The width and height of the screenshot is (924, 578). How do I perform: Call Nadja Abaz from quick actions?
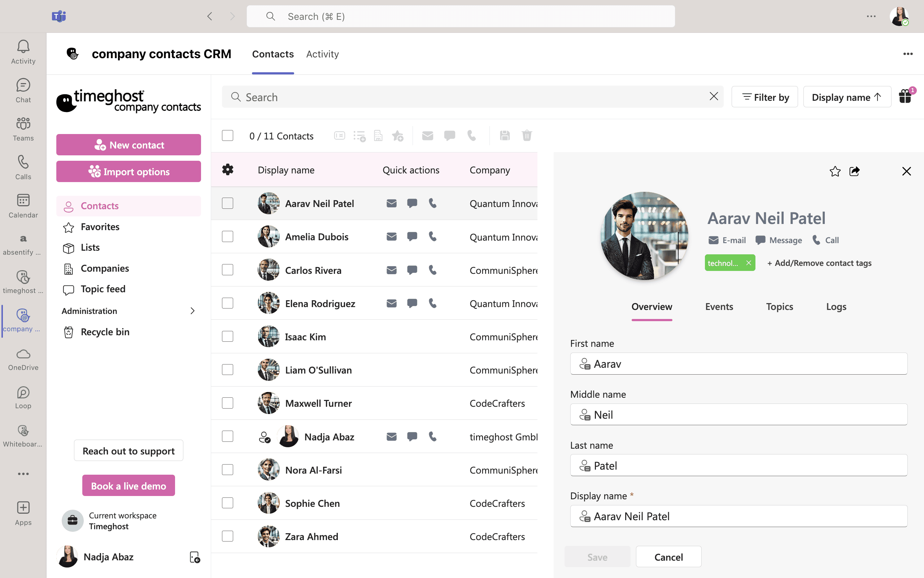coord(433,436)
